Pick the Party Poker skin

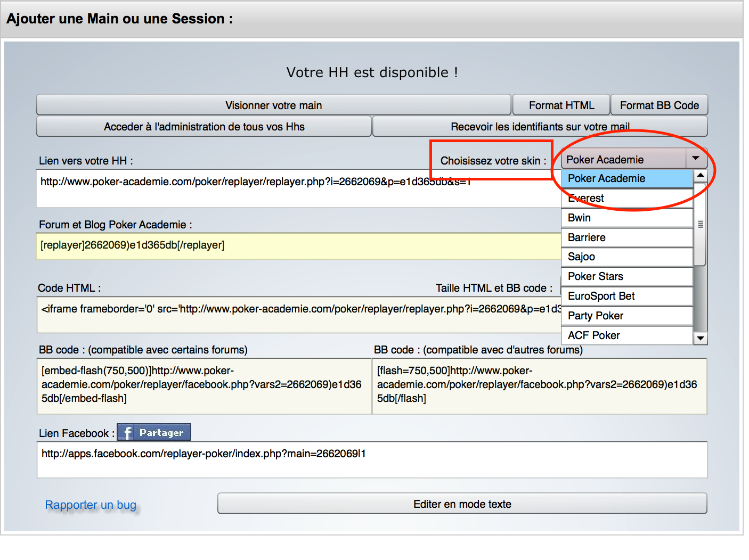click(x=627, y=316)
